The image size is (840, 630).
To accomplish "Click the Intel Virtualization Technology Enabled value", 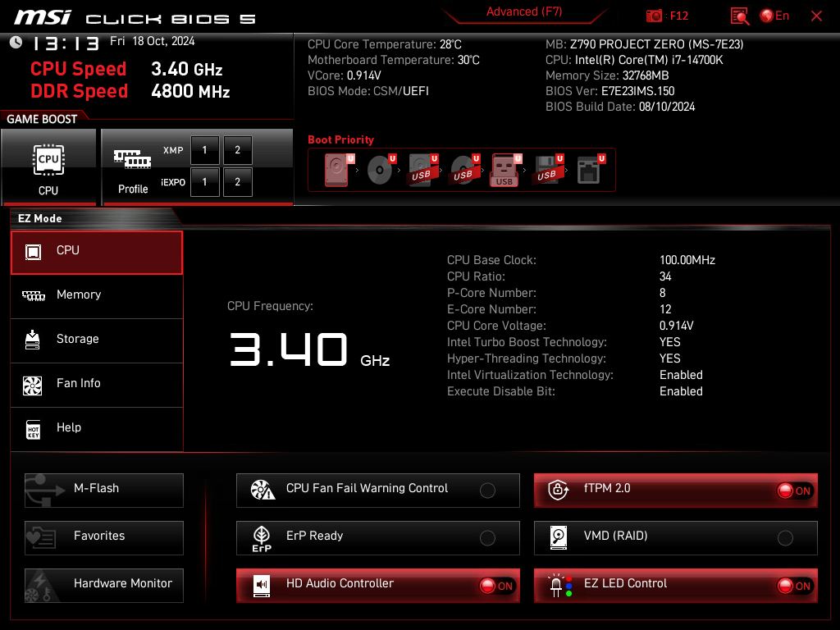I will pos(681,375).
